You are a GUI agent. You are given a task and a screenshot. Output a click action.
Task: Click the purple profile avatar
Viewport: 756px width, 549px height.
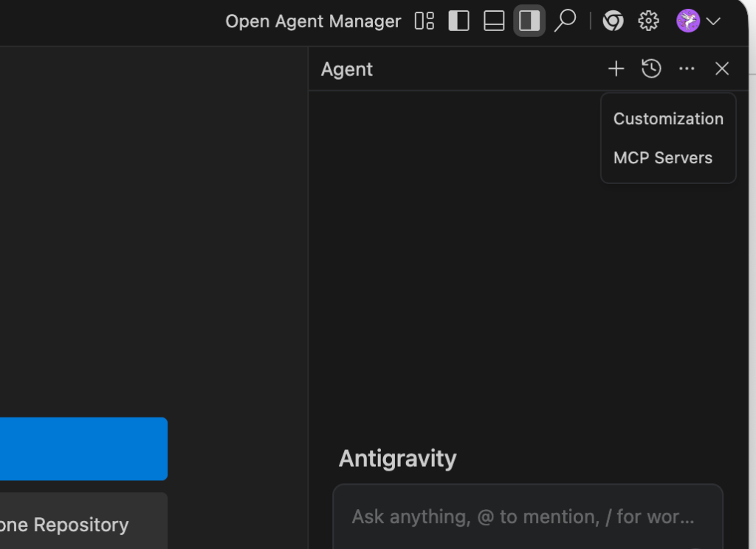pyautogui.click(x=688, y=21)
